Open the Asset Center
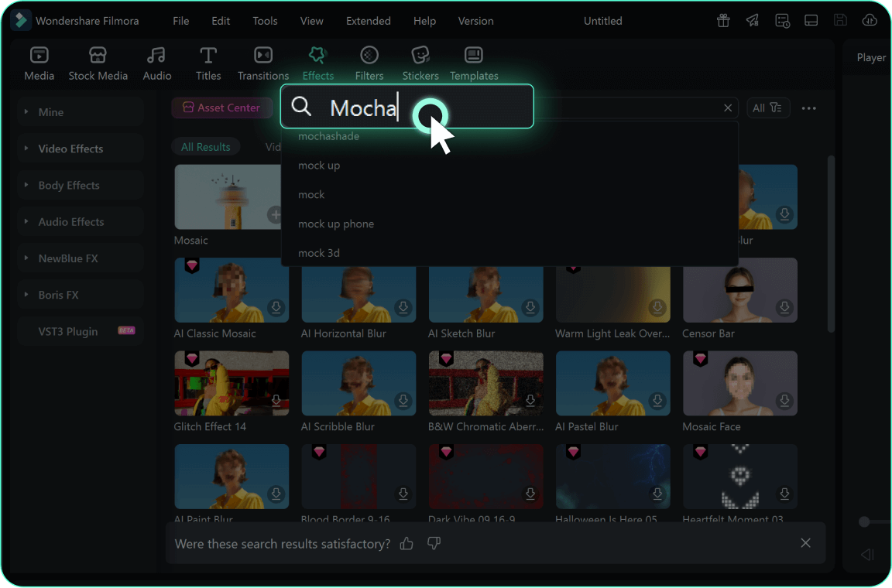This screenshot has height=588, width=892. [x=221, y=108]
